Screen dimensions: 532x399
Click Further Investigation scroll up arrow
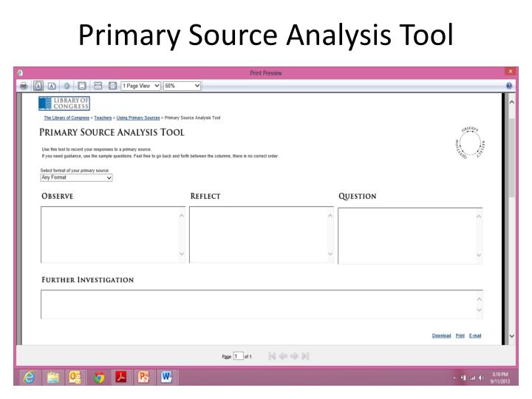[x=479, y=299]
